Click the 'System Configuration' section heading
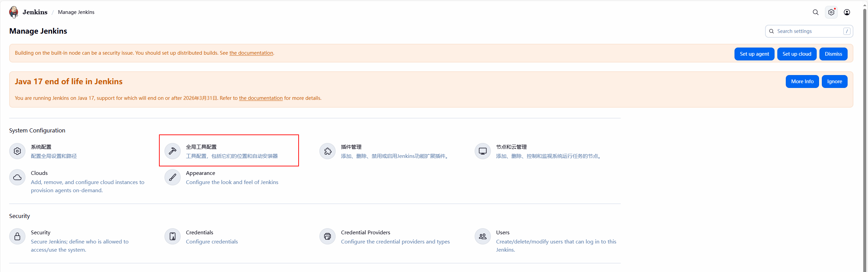Screen dimensions: 868x272 37,130
